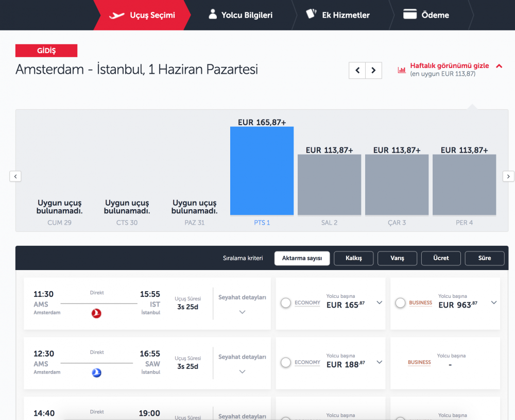Click the ticket icon beside Ek Hizmetler
Image resolution: width=515 pixels, height=420 pixels.
(x=311, y=14)
